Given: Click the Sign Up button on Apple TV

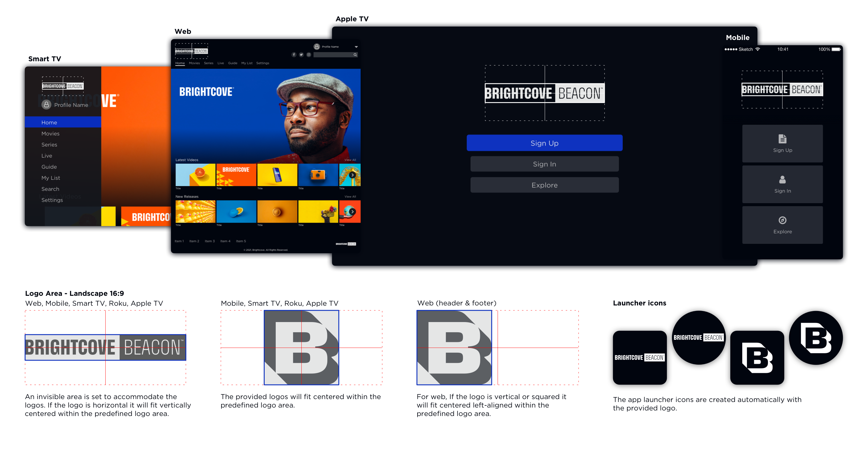Looking at the screenshot, I should [545, 143].
